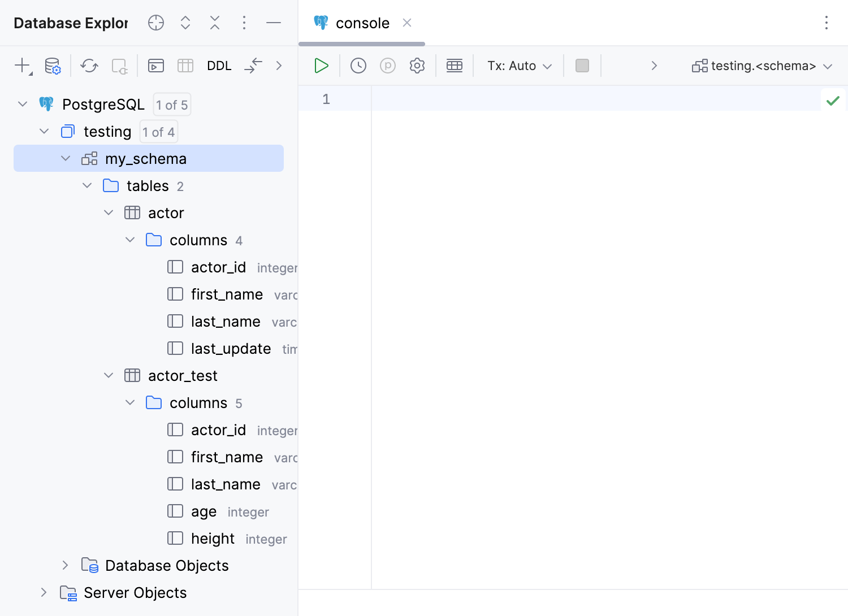This screenshot has height=616, width=848.
Task: Collapse all nodes in Database Explorer
Action: click(x=215, y=23)
